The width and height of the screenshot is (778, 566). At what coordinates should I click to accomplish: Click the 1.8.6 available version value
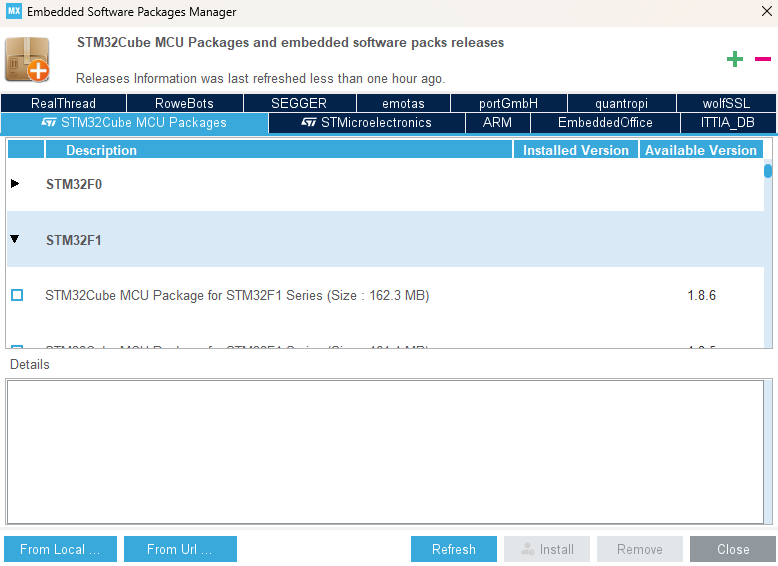701,296
